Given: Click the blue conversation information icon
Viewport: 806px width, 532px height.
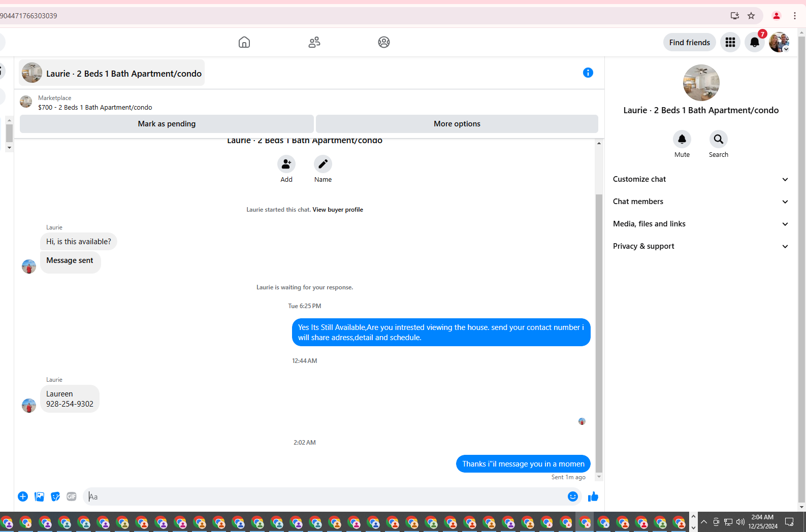Looking at the screenshot, I should [588, 73].
